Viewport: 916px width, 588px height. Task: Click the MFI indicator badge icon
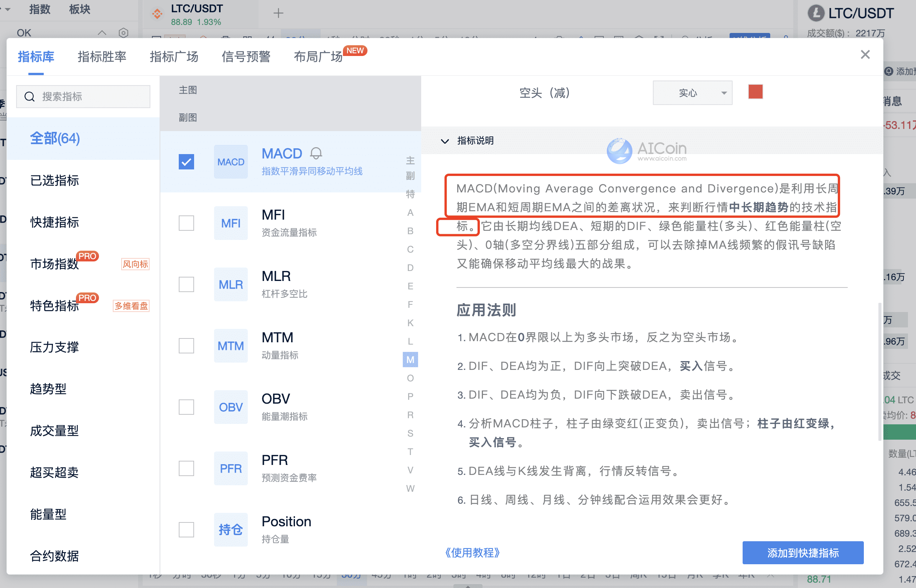point(231,223)
